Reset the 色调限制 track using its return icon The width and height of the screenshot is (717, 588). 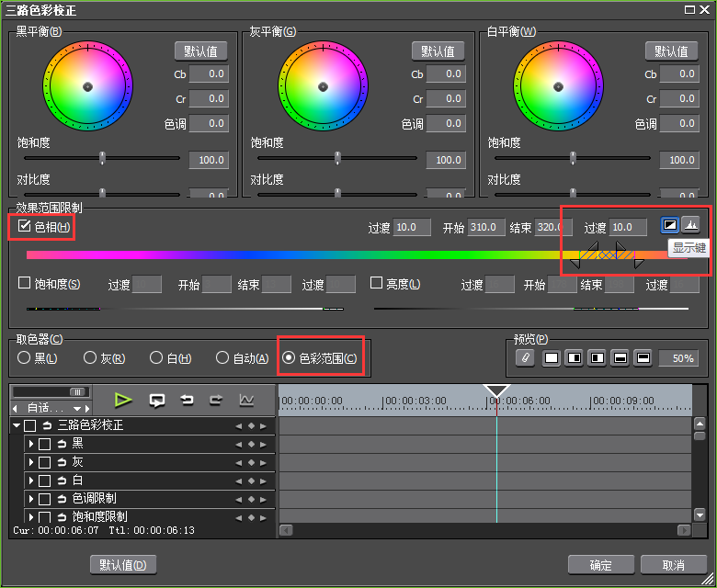62,499
